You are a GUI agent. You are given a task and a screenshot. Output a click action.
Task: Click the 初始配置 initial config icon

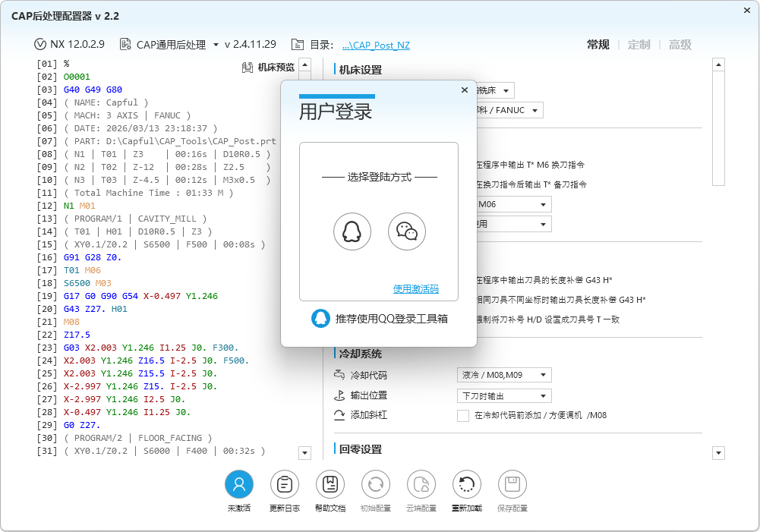(x=376, y=484)
